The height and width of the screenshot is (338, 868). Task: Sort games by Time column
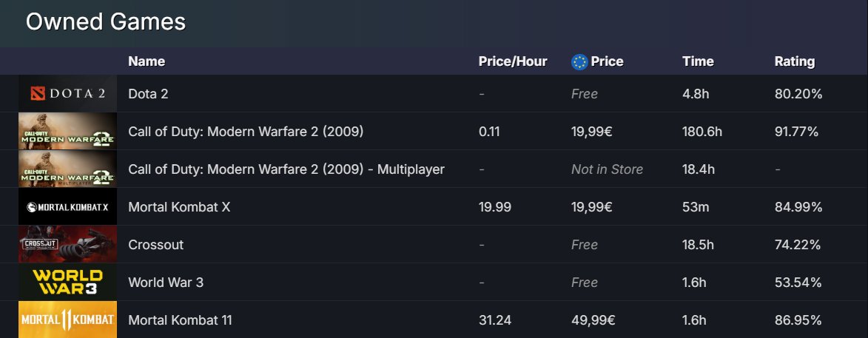pos(698,61)
